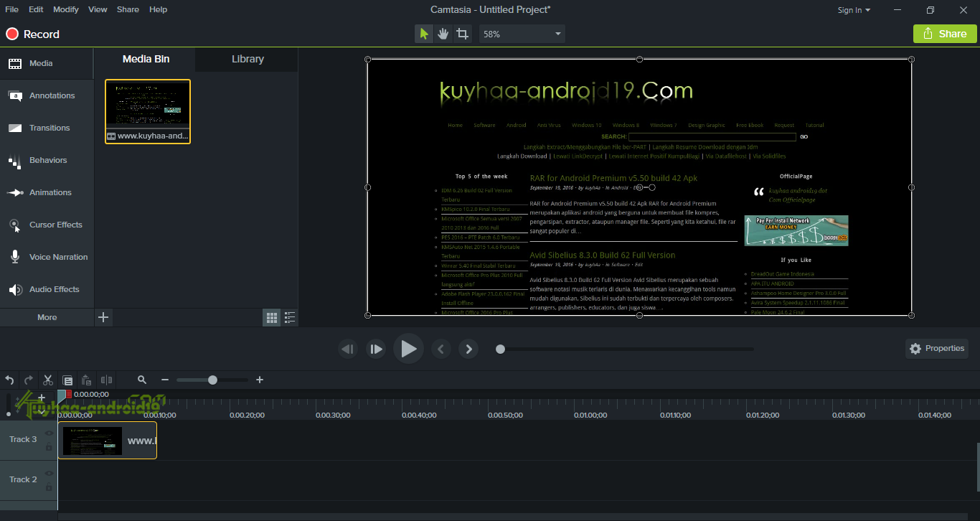Click the Redo icon
This screenshot has height=521, width=980.
[x=29, y=380]
